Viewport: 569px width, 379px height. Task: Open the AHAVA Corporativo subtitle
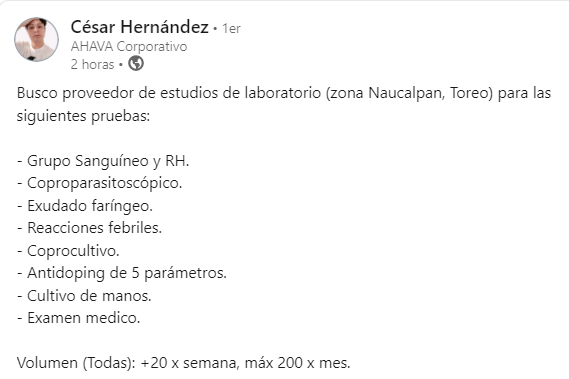click(129, 46)
